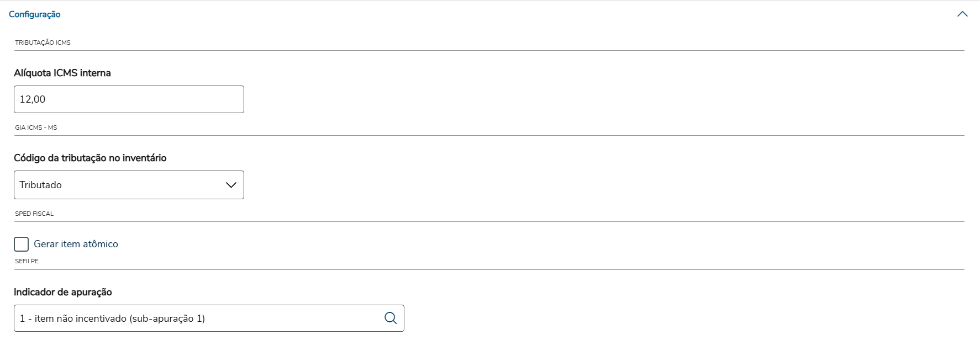Open lookup search for Indicador de apuração
The width and height of the screenshot is (980, 340).
(391, 318)
